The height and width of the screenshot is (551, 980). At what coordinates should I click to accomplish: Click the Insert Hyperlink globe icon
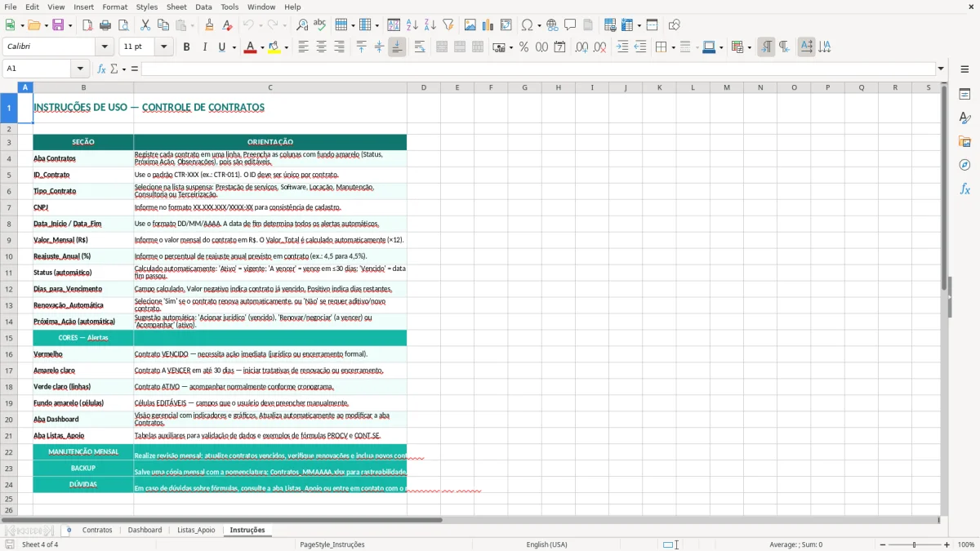(x=552, y=25)
